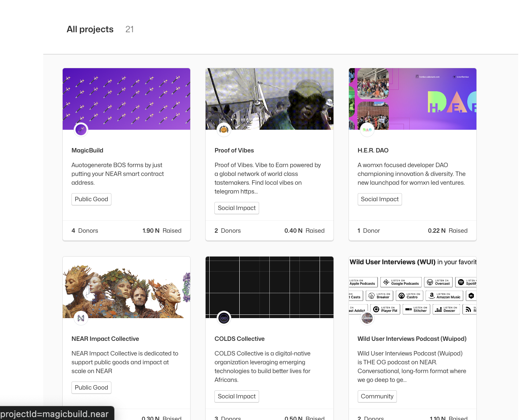The height and width of the screenshot is (420, 527).
Task: Open NEAR Impact Collective project title
Action: tap(105, 339)
